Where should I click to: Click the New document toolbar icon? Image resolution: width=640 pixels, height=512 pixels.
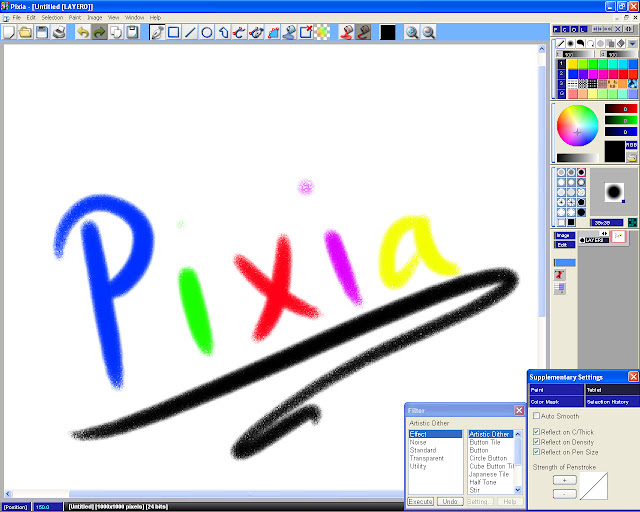(x=9, y=32)
